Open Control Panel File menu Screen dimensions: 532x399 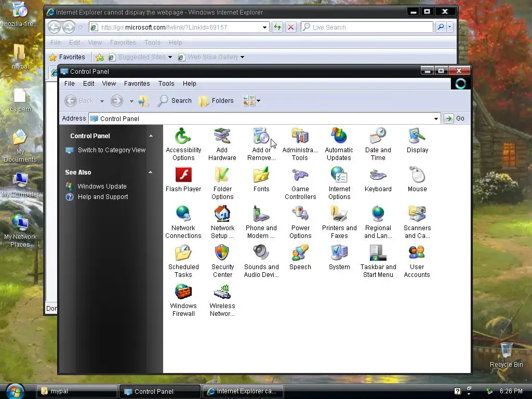69,84
